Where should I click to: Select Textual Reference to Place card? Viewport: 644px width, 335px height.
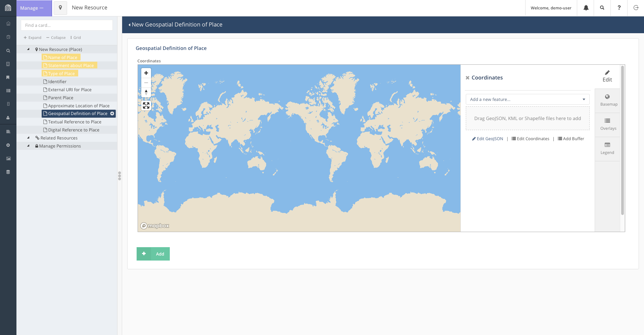pyautogui.click(x=75, y=122)
